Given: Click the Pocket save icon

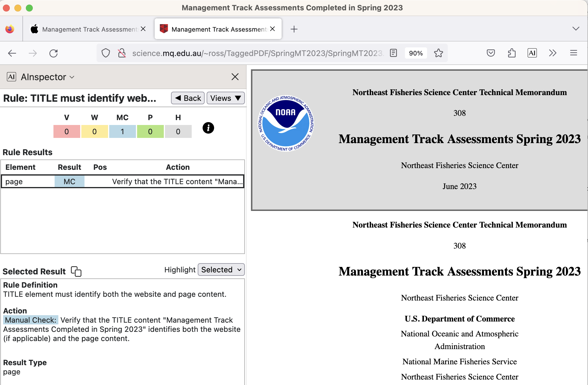Looking at the screenshot, I should [491, 53].
